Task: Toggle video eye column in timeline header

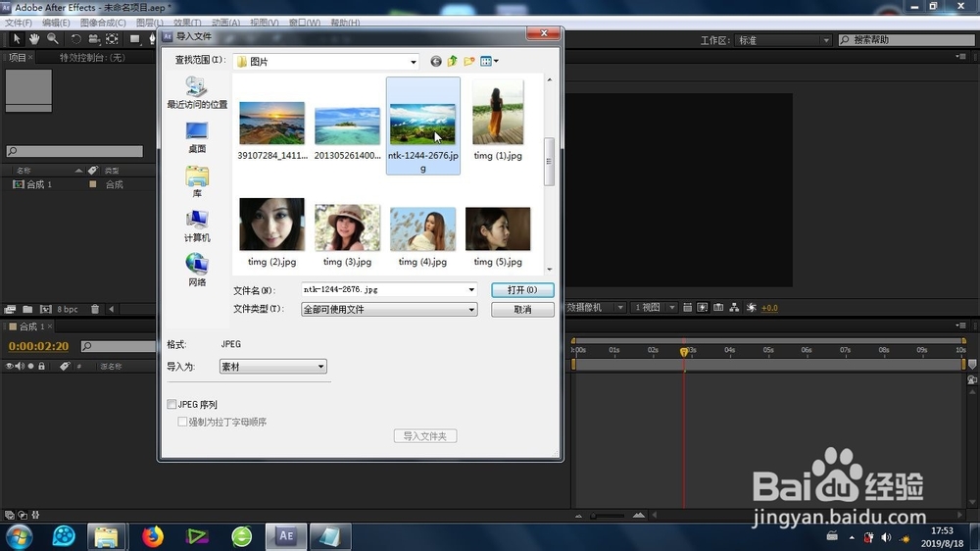Action: pyautogui.click(x=10, y=366)
